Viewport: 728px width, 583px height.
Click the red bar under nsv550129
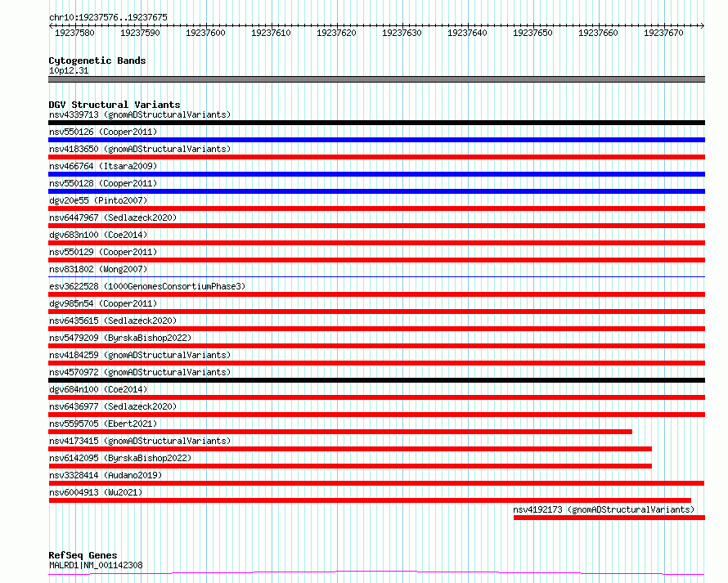coord(376,260)
